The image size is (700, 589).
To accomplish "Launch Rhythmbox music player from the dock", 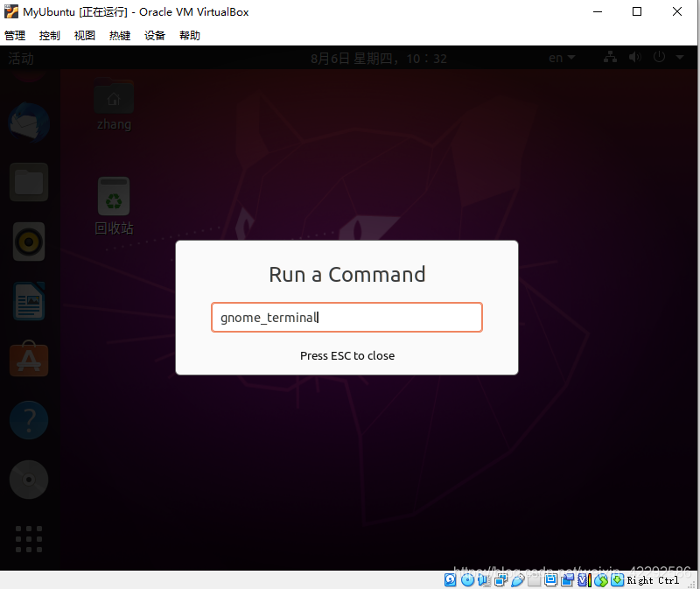I will click(x=29, y=242).
